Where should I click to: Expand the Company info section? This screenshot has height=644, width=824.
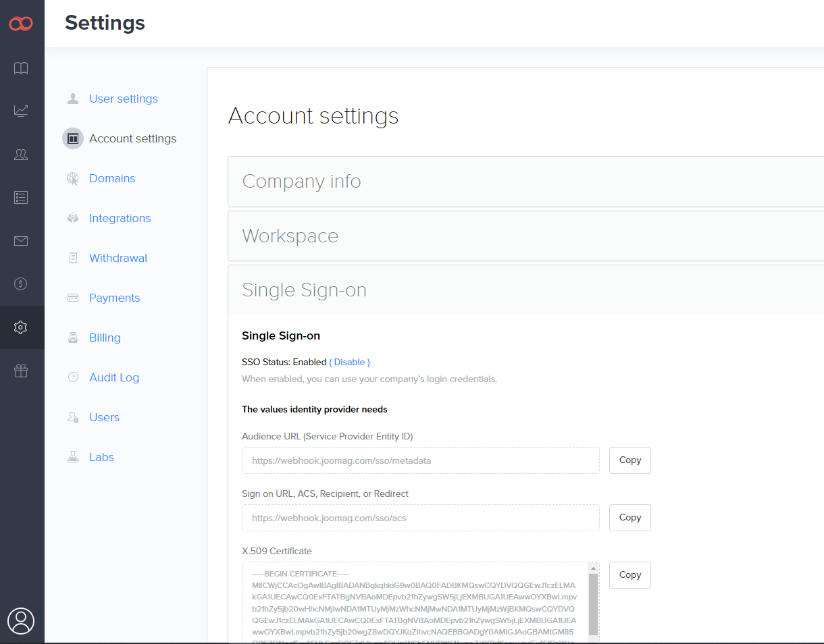[301, 182]
